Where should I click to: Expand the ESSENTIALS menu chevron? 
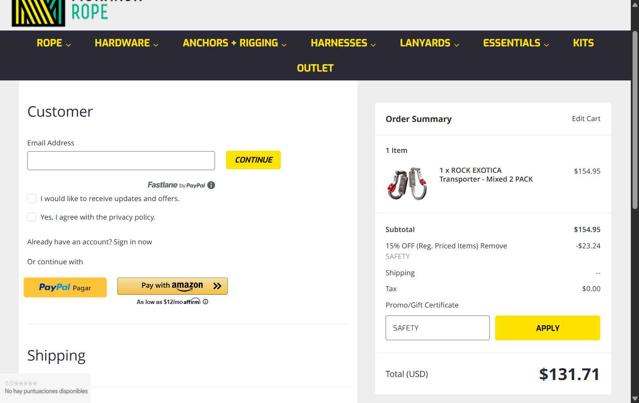click(x=546, y=44)
